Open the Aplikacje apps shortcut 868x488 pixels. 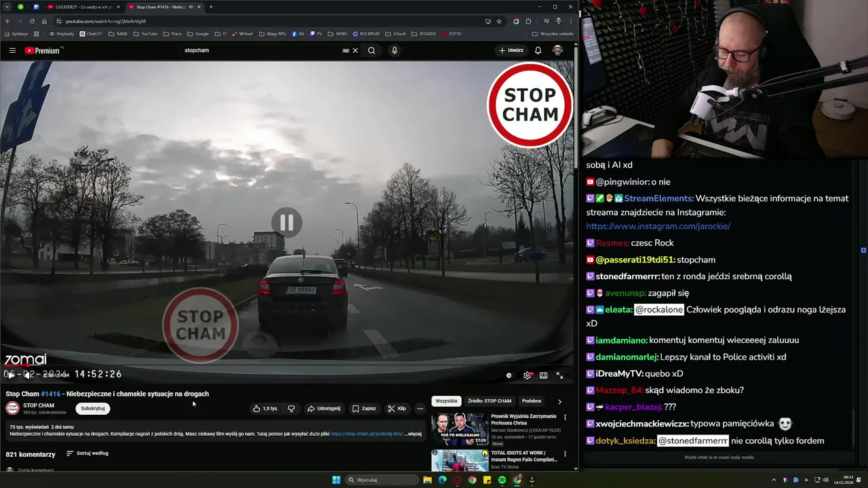pyautogui.click(x=16, y=33)
